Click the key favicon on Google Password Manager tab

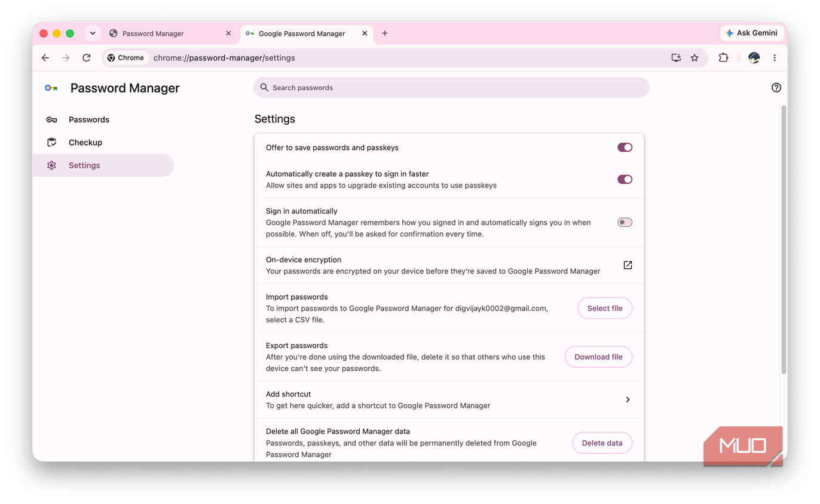point(250,33)
